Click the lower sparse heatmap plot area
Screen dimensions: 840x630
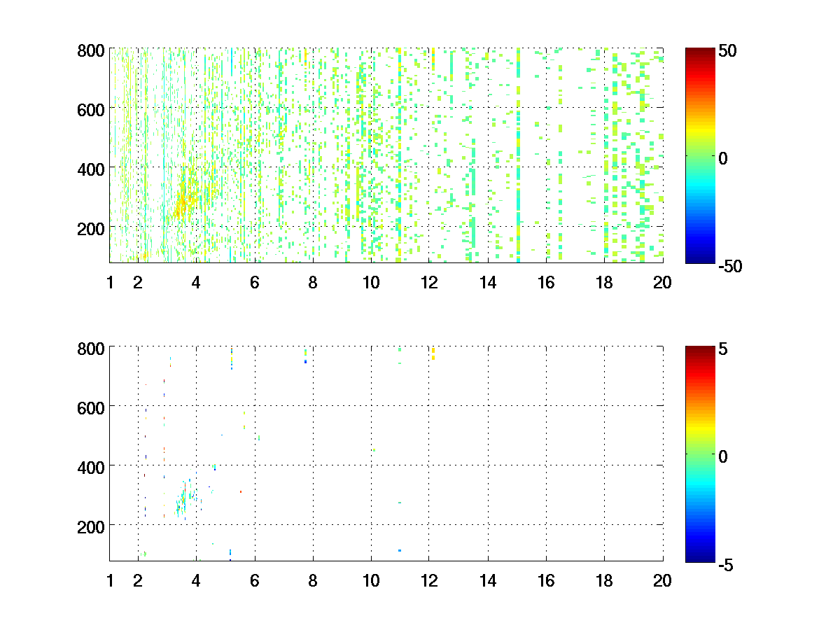pos(386,453)
